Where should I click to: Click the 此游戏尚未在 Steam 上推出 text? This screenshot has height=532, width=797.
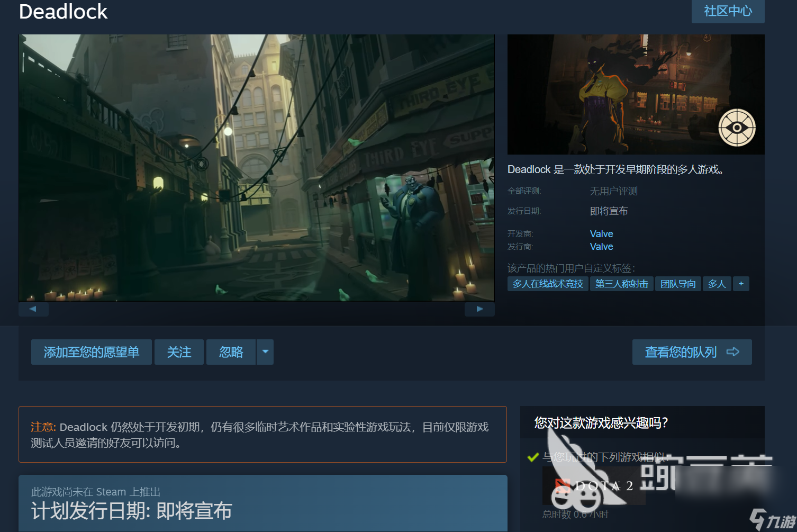pos(96,492)
